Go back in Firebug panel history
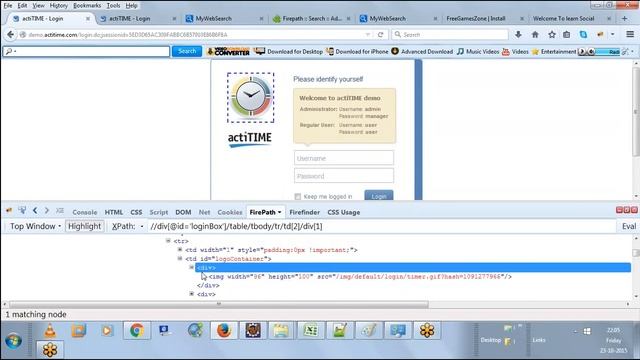 point(35,210)
